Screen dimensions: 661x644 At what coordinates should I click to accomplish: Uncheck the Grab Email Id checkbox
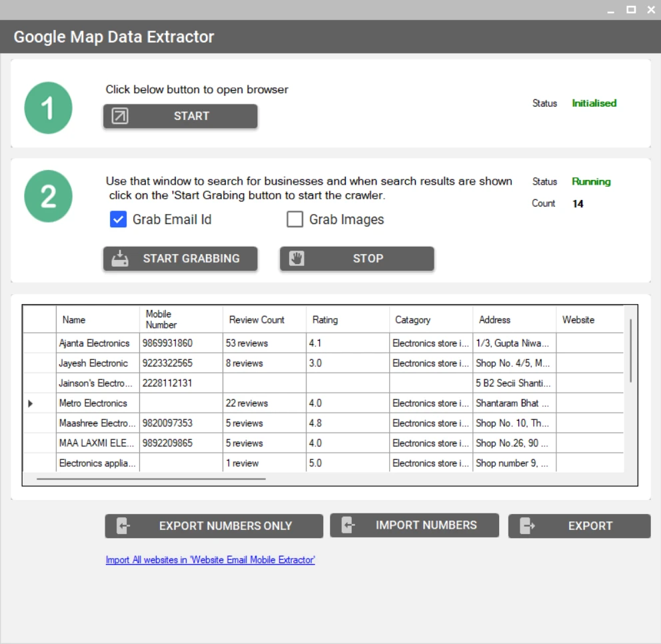(118, 219)
